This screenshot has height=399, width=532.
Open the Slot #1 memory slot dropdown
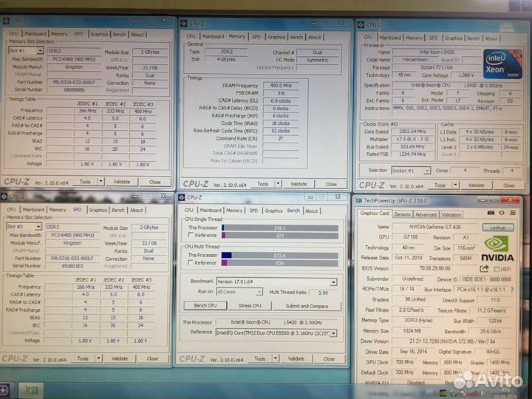pos(40,50)
